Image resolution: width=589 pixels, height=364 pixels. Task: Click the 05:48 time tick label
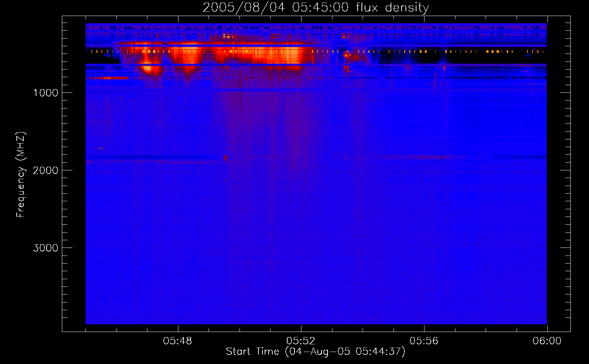tap(178, 341)
